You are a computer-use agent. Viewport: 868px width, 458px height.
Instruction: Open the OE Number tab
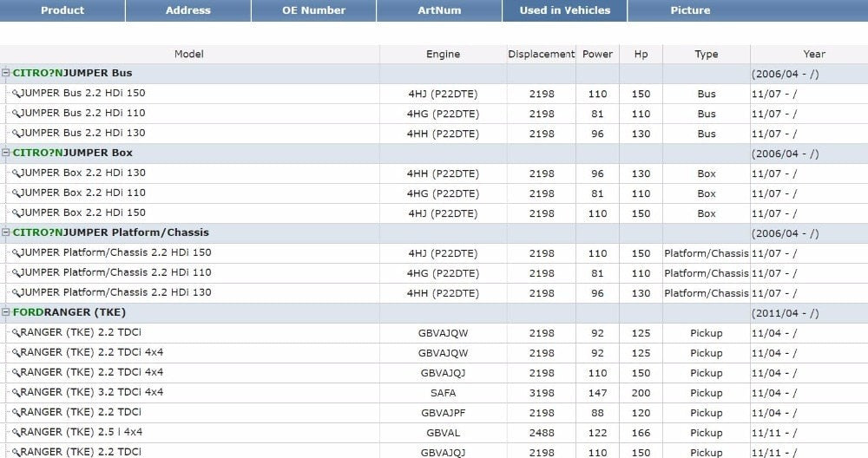314,10
